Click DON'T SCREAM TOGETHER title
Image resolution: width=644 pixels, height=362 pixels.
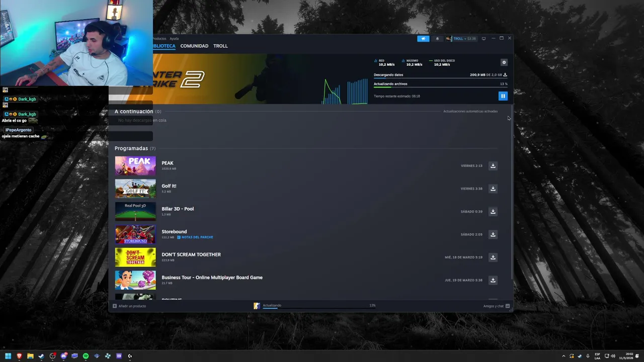click(x=191, y=254)
